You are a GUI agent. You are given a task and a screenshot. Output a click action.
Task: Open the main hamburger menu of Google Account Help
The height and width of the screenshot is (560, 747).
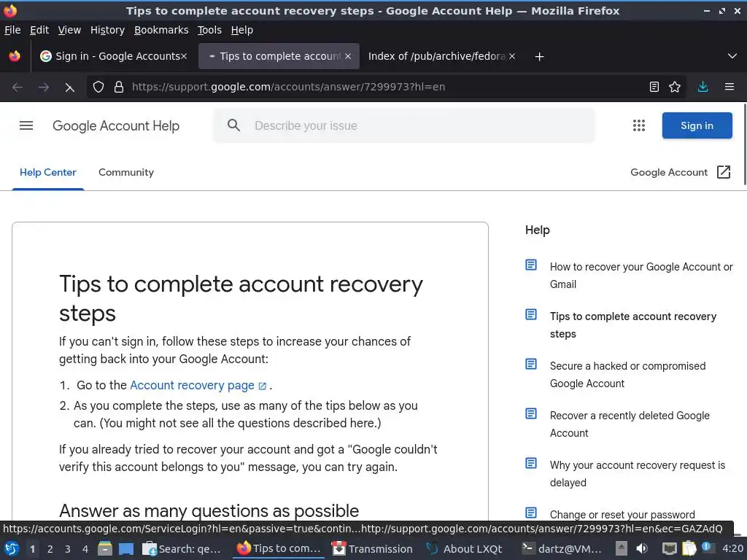pos(26,125)
